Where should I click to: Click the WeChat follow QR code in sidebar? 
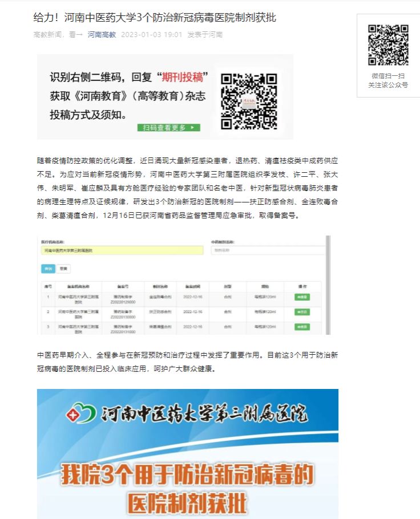[x=388, y=45]
